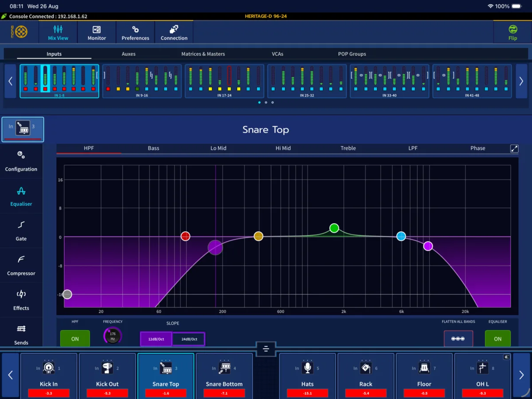Viewport: 532px width, 399px height.
Task: Go to previous channel strips
Action: [10, 376]
